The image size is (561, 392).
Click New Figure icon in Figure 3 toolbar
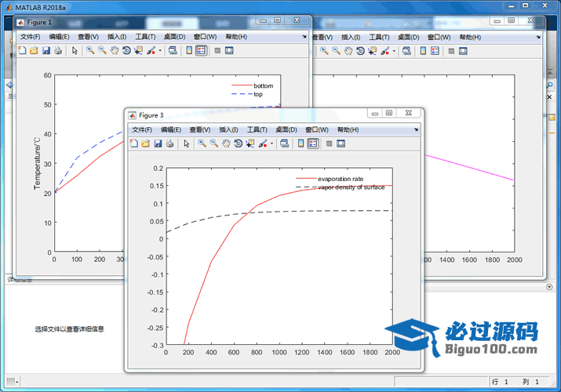pos(134,143)
